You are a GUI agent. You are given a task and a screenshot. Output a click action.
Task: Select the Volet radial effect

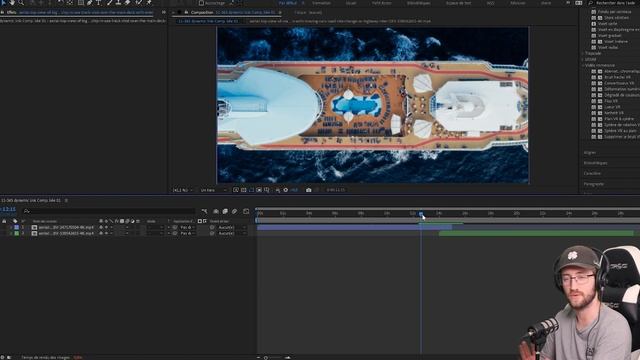pyautogui.click(x=608, y=47)
